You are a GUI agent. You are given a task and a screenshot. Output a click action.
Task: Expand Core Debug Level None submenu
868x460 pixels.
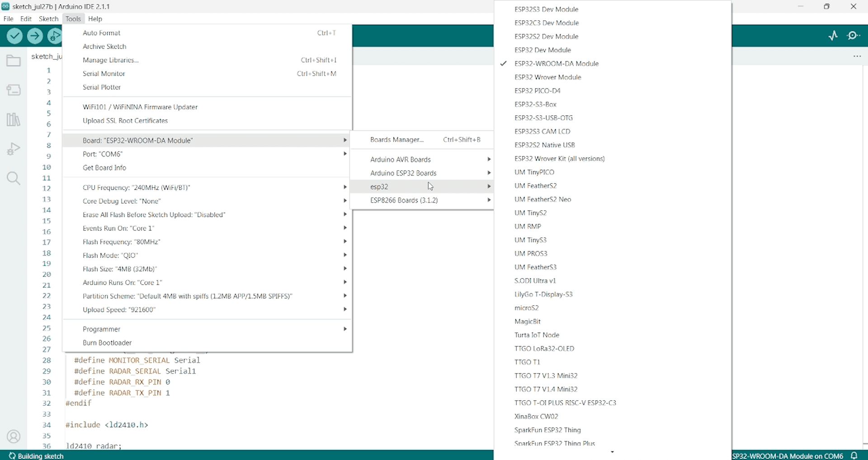pyautogui.click(x=207, y=201)
